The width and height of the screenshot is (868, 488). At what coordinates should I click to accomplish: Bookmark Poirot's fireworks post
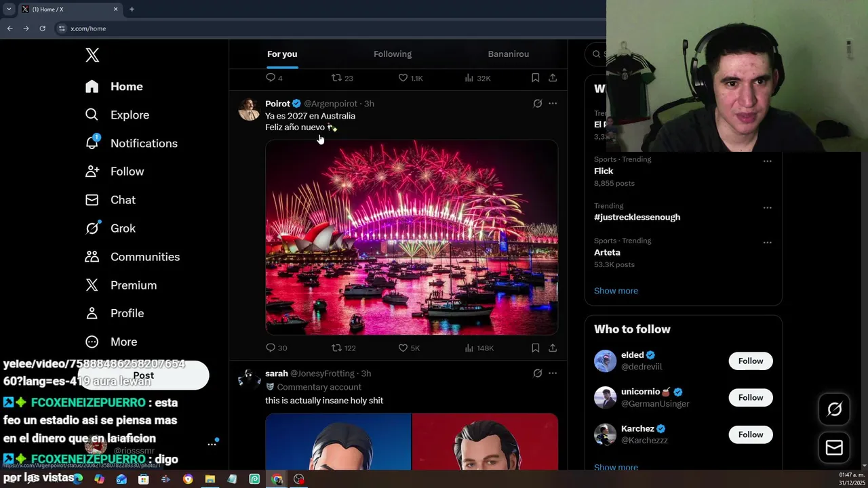click(x=535, y=348)
